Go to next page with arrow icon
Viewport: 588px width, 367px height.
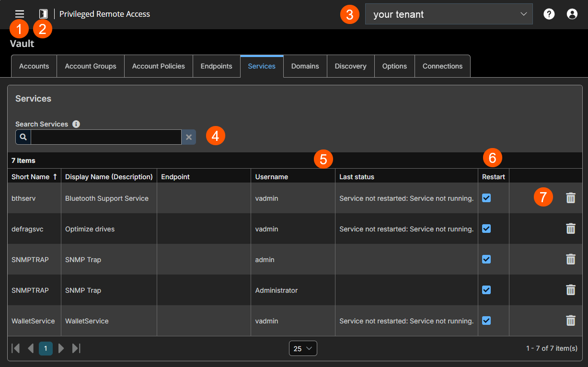(x=61, y=348)
